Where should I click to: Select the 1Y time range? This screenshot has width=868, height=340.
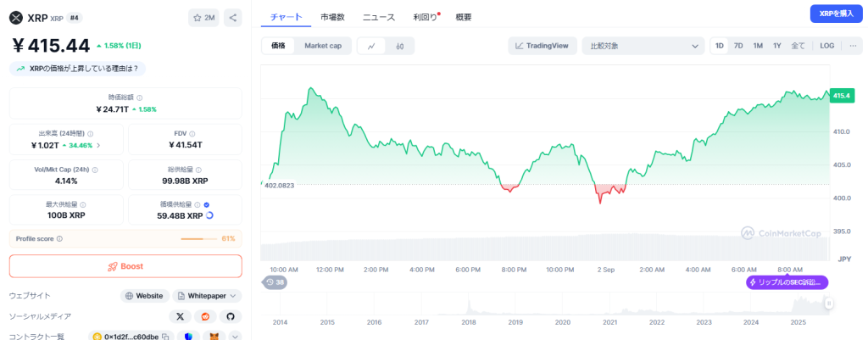(x=777, y=46)
